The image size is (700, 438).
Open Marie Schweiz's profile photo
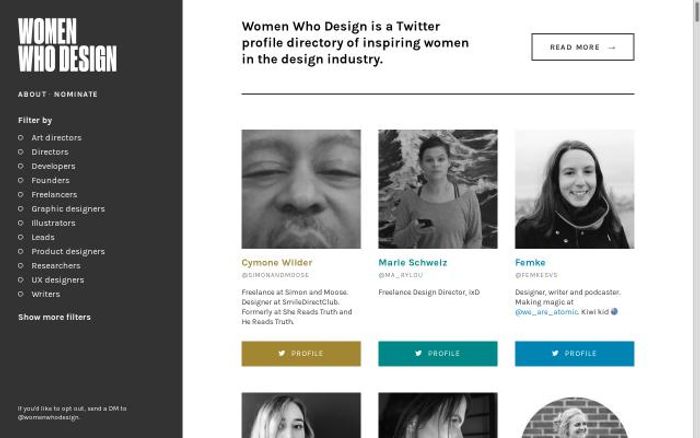point(437,189)
